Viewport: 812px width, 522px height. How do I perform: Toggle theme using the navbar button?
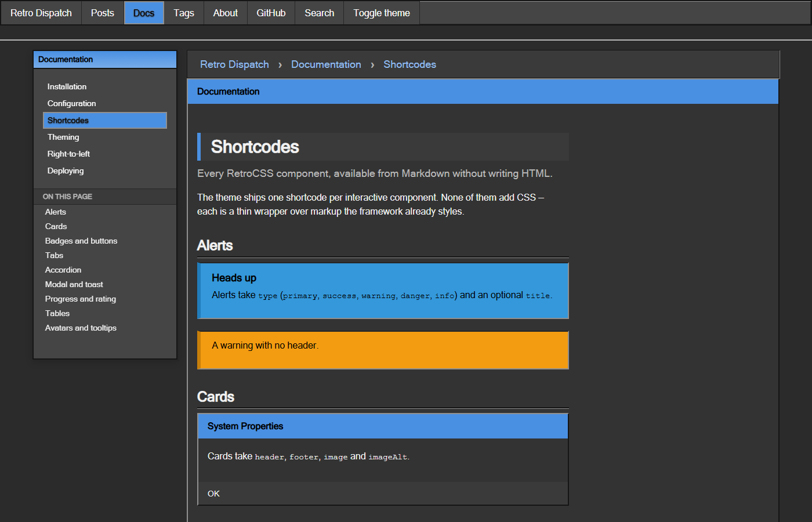(x=382, y=13)
